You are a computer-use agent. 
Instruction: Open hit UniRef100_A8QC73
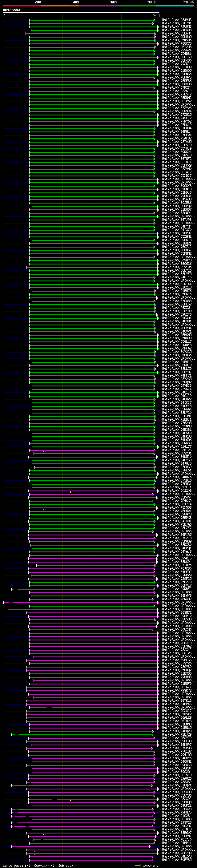pyautogui.click(x=177, y=43)
